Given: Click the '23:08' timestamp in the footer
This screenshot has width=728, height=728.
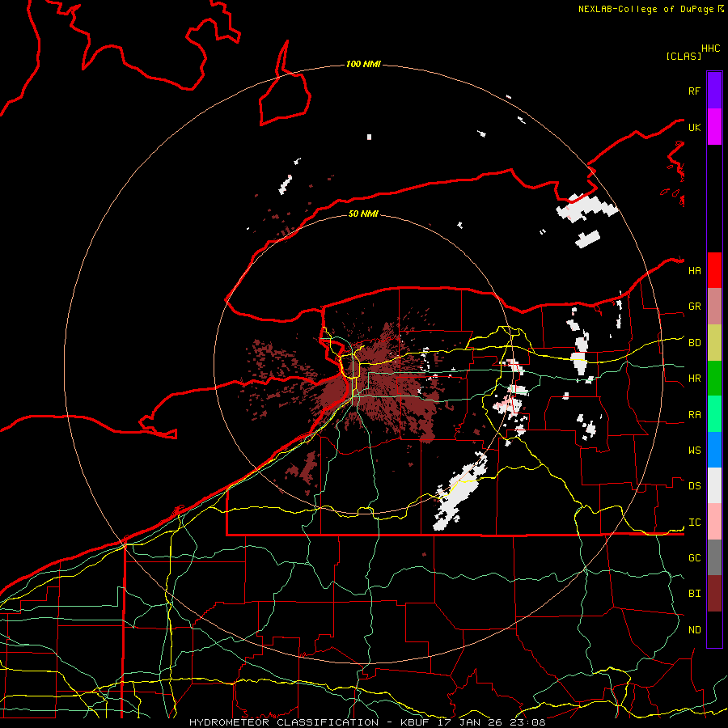Looking at the screenshot, I should (x=528, y=722).
